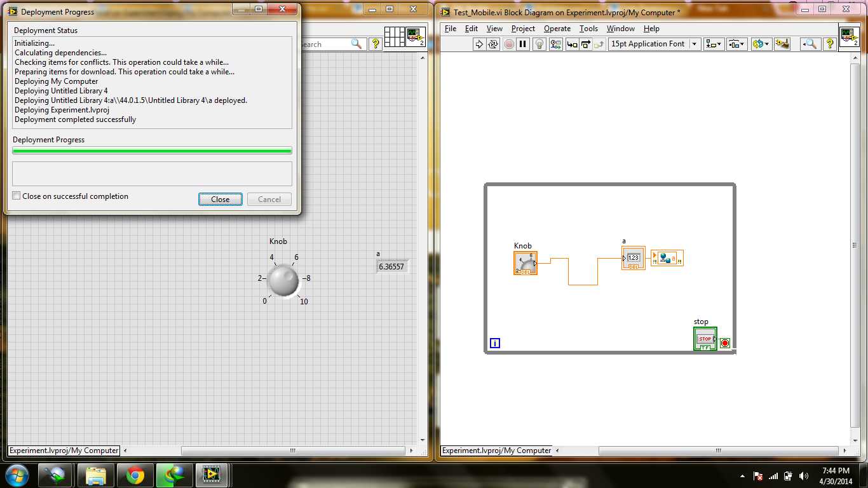This screenshot has width=868, height=488.
Task: Click 'Deploying Experiment.lvproj' status line
Action: (62, 110)
